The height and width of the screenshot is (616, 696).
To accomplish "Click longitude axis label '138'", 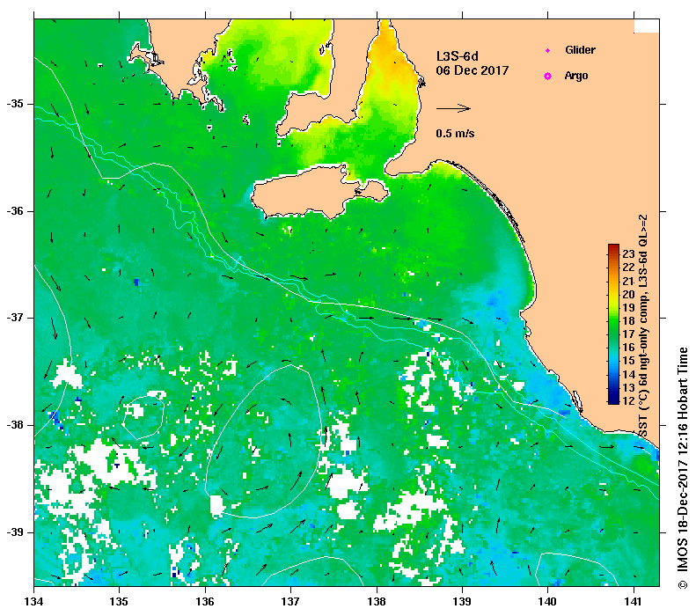I will (x=377, y=602).
